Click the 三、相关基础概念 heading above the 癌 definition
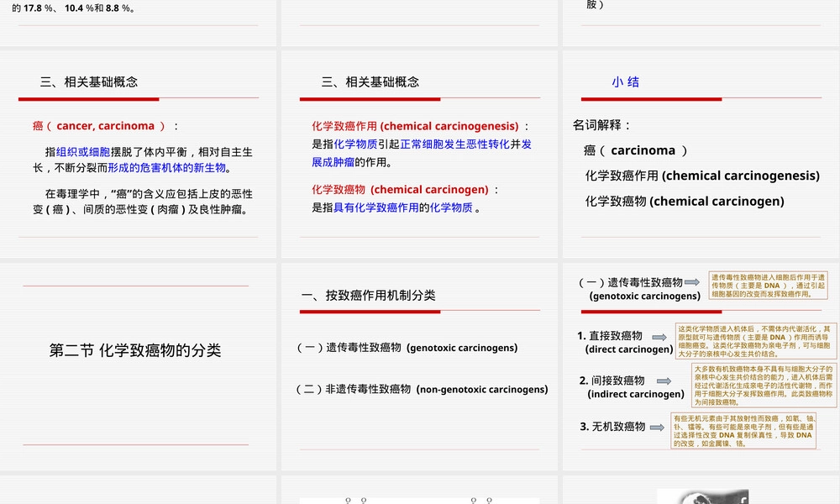This screenshot has height=504, width=840. (89, 82)
